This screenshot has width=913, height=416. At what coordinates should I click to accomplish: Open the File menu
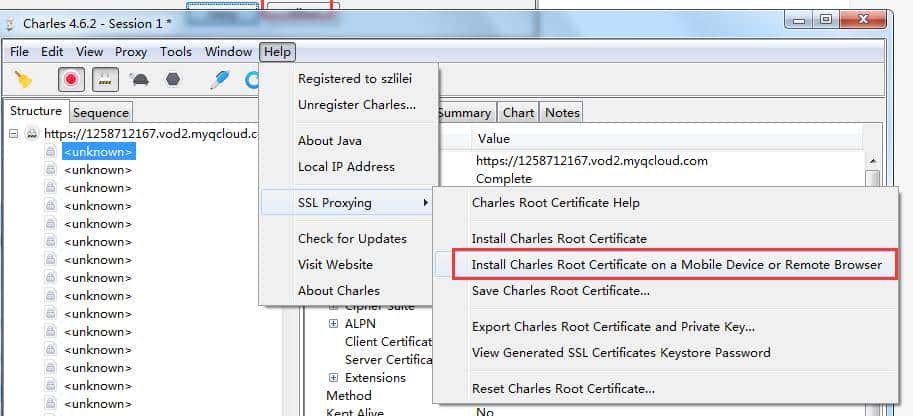19,52
